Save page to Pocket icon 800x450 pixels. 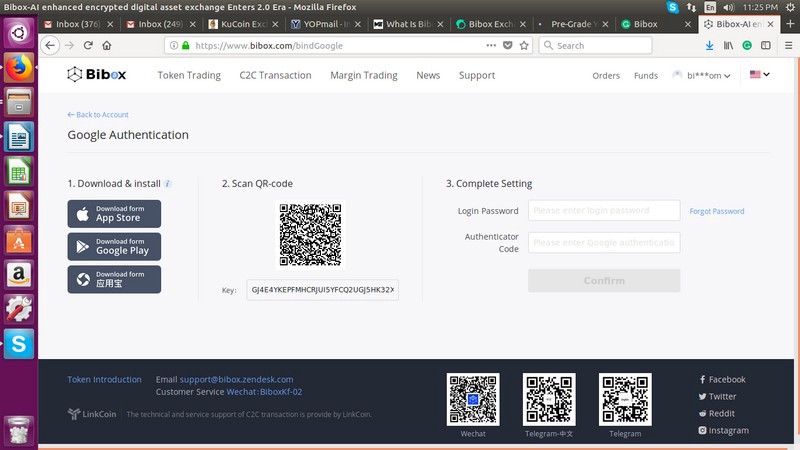[x=508, y=45]
